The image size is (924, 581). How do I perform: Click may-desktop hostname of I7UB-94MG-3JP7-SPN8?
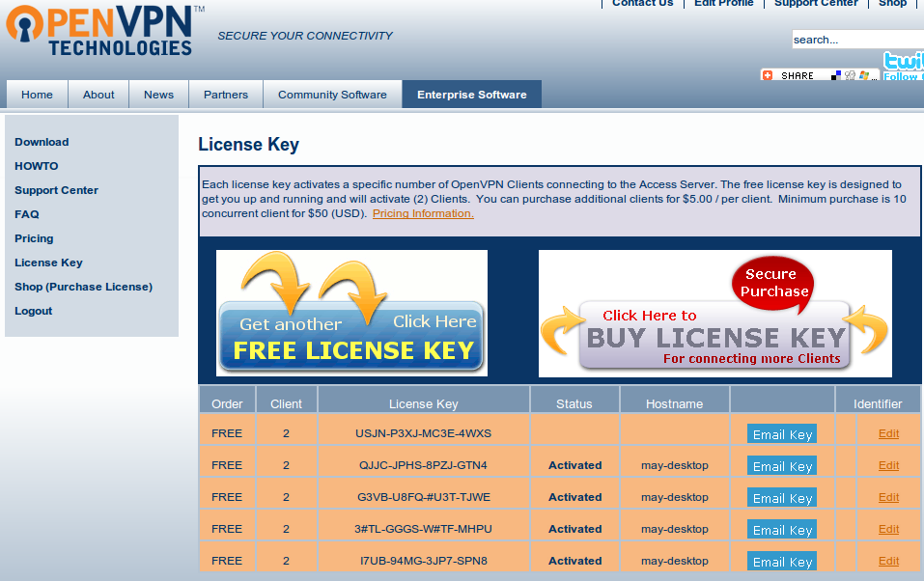tap(675, 561)
